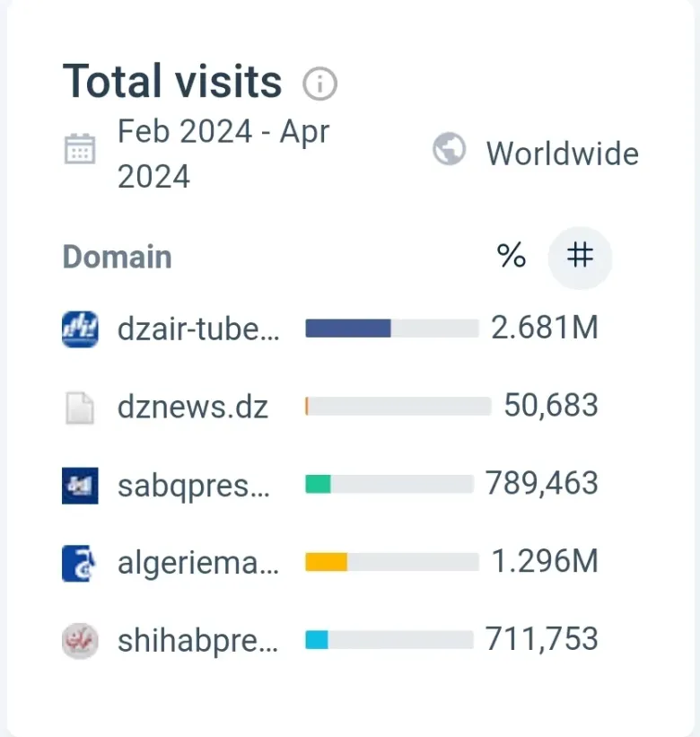700x737 pixels.
Task: Select the 711,753 visits value
Action: coord(542,639)
